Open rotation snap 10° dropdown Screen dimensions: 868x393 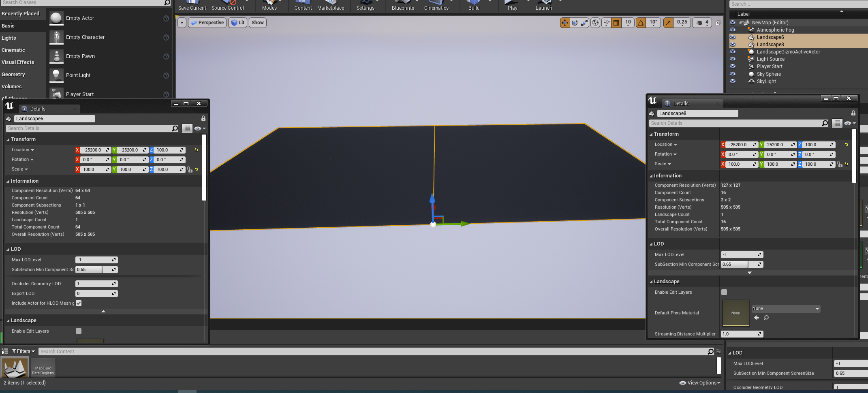tap(654, 23)
